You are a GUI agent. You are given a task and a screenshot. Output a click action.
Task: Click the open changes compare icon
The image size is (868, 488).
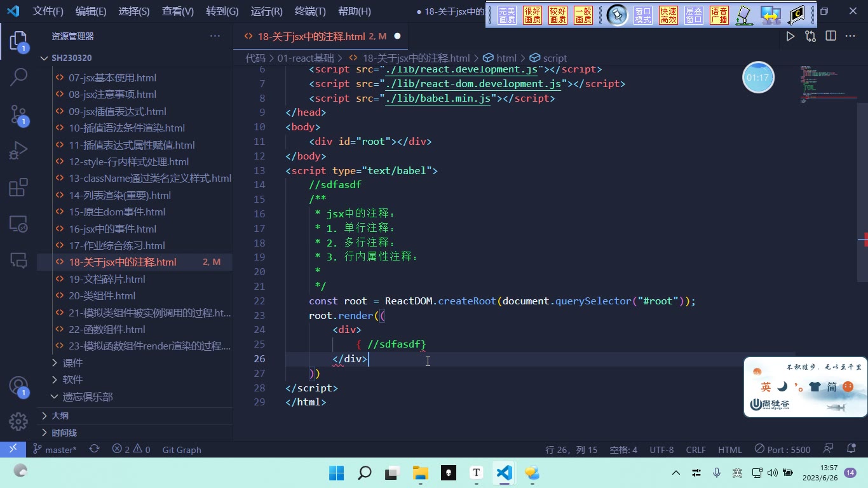point(810,36)
